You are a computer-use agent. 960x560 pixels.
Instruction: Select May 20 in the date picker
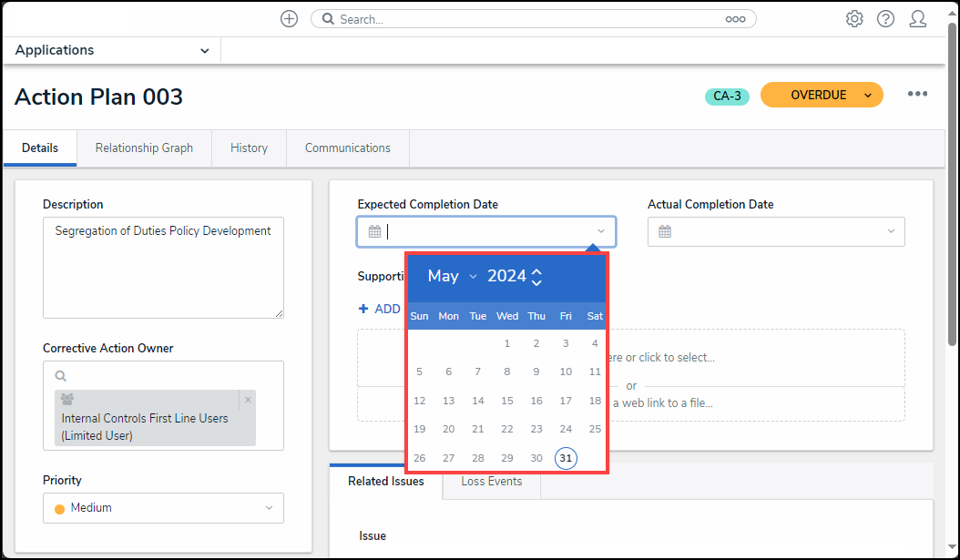(449, 429)
